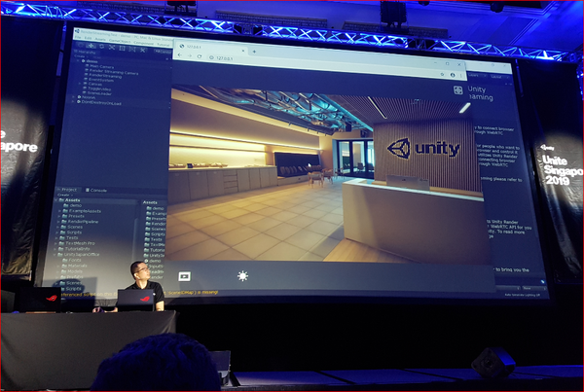The image size is (584, 392).
Task: Select the Hand tool in Unity toolbar
Action: [x=81, y=45]
